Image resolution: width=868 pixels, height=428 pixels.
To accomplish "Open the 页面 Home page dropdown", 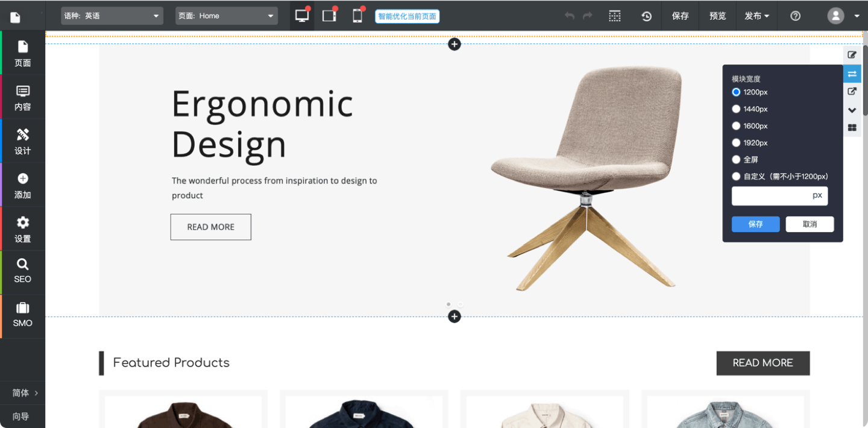I will (x=227, y=16).
